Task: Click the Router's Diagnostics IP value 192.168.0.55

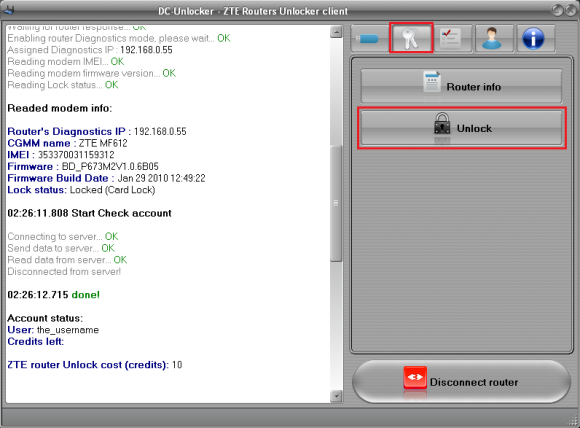Action: (x=160, y=131)
